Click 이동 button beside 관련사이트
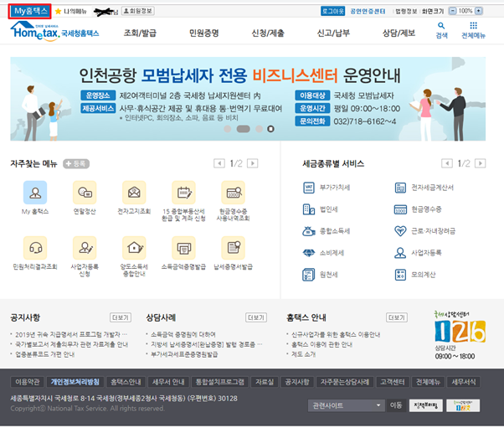This screenshot has width=504, height=433. 396,405
